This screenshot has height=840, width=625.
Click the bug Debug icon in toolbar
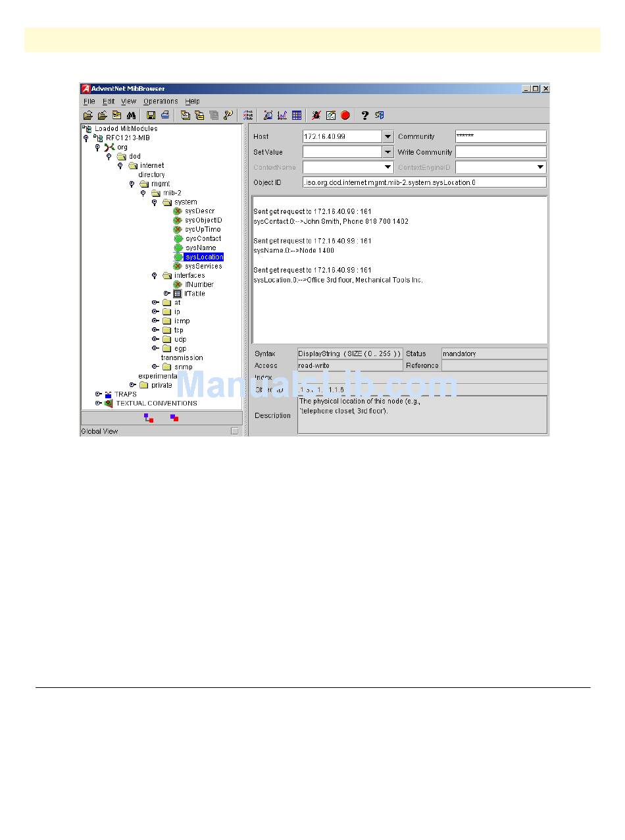pos(316,115)
